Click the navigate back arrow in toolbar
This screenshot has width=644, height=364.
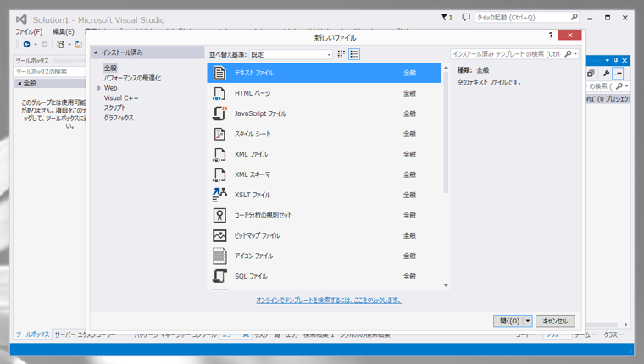tap(27, 44)
